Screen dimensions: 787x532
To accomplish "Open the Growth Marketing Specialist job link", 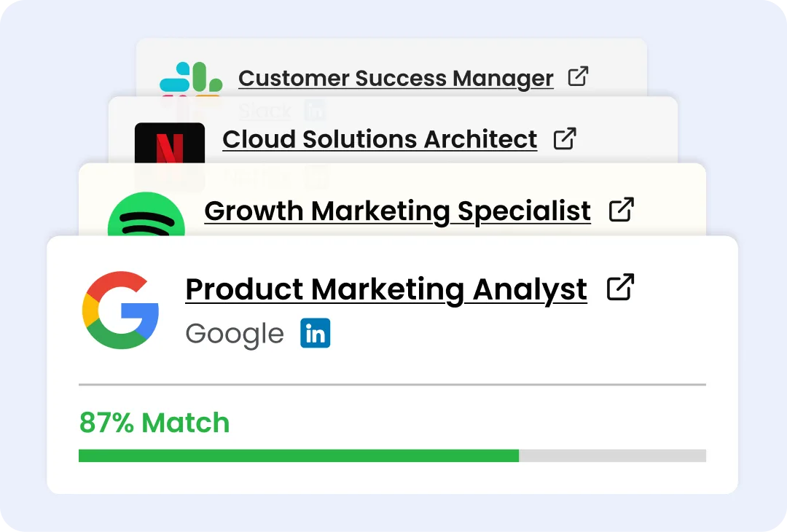I will click(x=397, y=211).
